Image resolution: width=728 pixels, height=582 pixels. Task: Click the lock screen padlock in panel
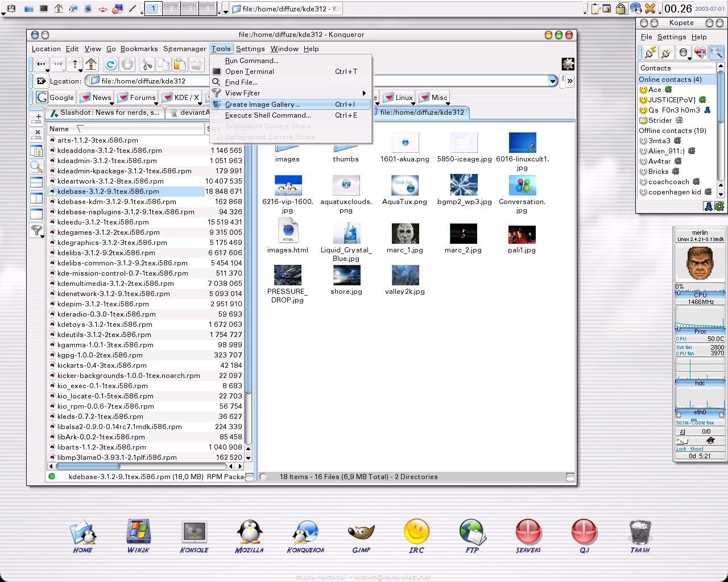pos(621,9)
